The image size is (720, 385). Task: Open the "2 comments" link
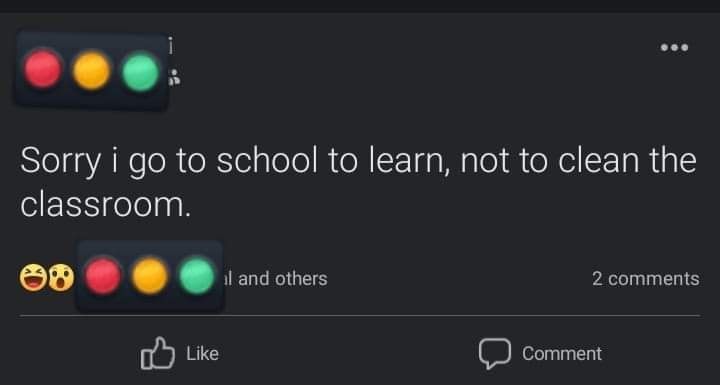pyautogui.click(x=646, y=278)
